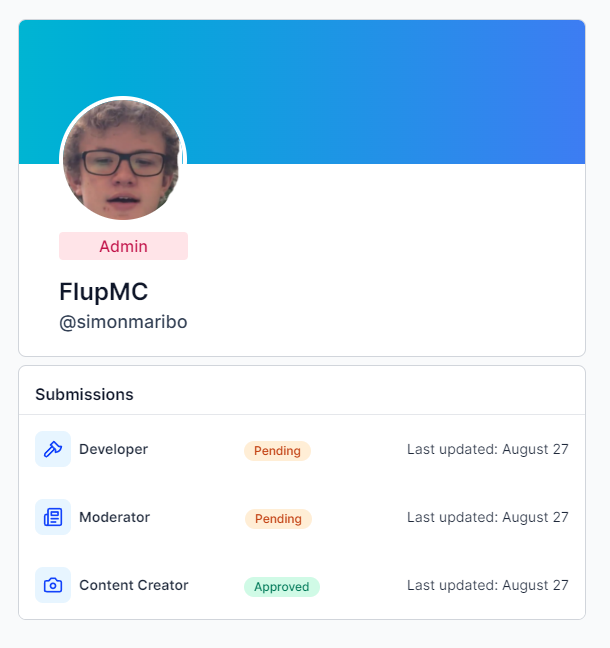Click Content Creator's Last updated date
The image size is (610, 648).
488,585
